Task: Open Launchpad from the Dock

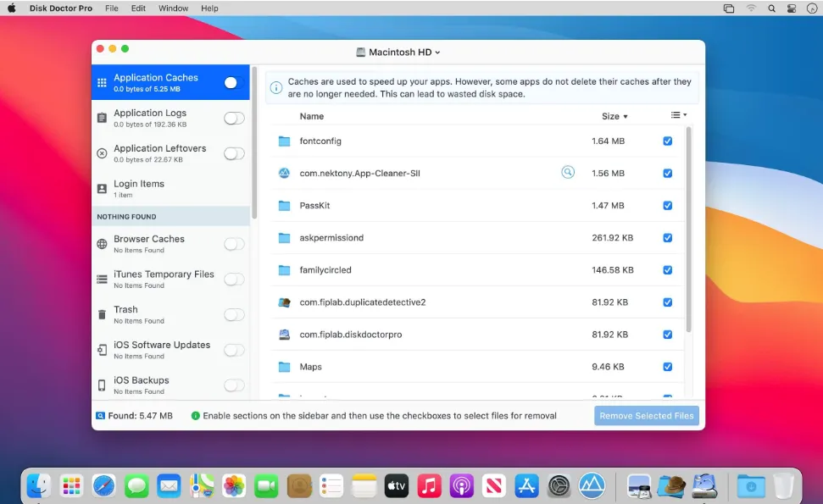Action: click(x=71, y=486)
